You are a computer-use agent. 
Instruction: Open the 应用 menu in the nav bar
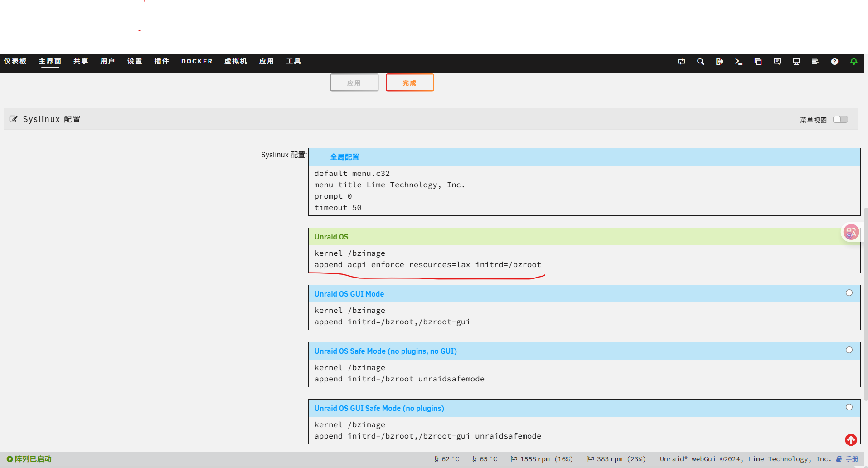(267, 61)
